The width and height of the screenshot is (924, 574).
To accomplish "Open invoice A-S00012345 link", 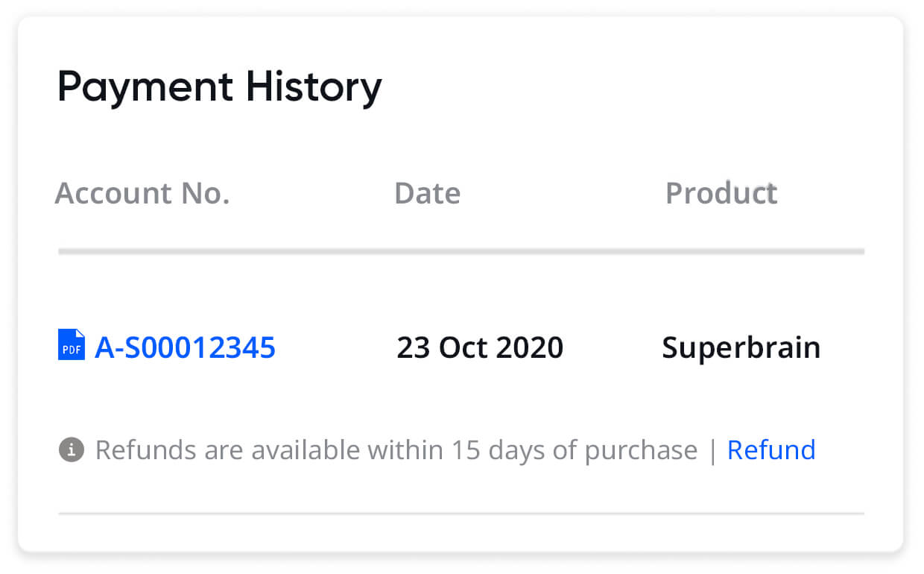I will pyautogui.click(x=185, y=347).
